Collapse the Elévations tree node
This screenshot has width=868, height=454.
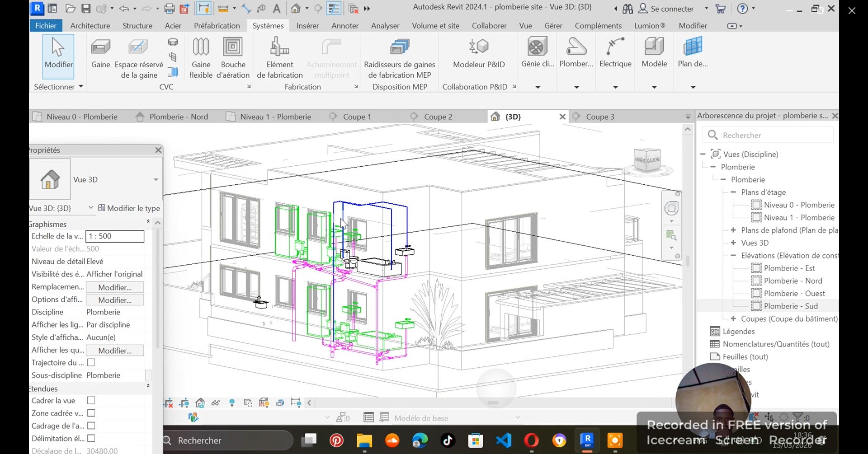[733, 255]
